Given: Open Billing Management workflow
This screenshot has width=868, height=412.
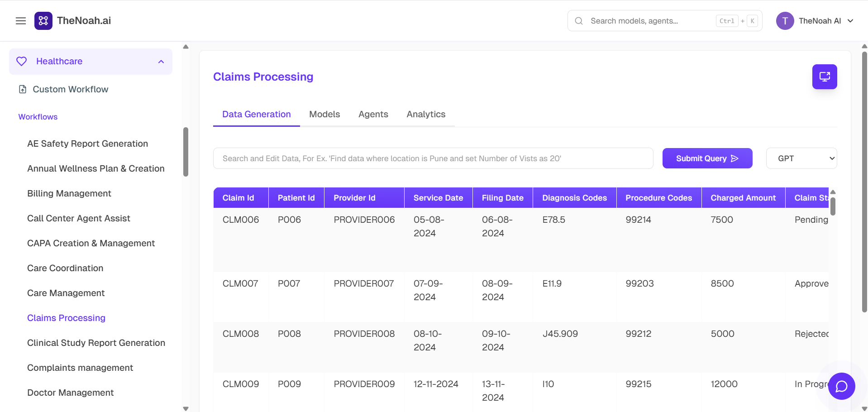Looking at the screenshot, I should (x=69, y=193).
